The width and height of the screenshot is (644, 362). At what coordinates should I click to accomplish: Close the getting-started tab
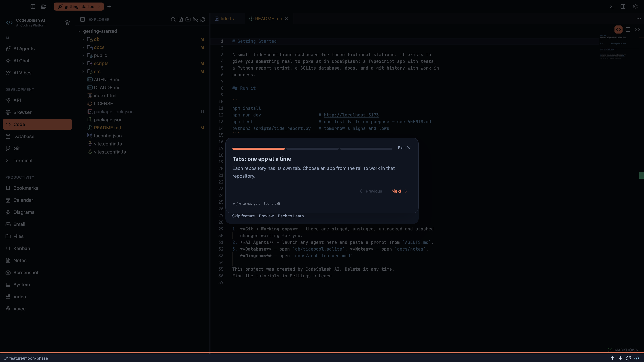99,7
